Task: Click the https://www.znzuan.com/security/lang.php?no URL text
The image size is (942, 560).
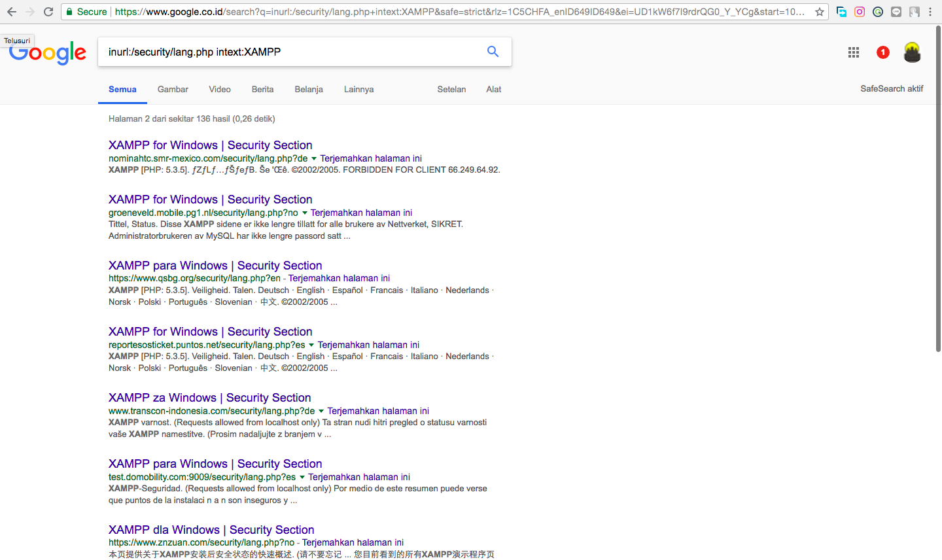Action: pyautogui.click(x=201, y=542)
